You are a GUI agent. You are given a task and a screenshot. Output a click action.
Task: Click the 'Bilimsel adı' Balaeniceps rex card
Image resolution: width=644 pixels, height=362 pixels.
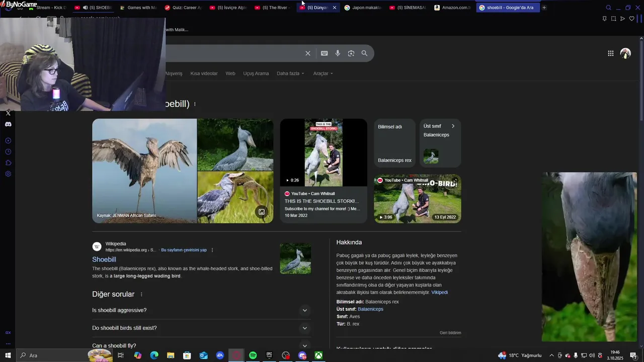tap(394, 143)
